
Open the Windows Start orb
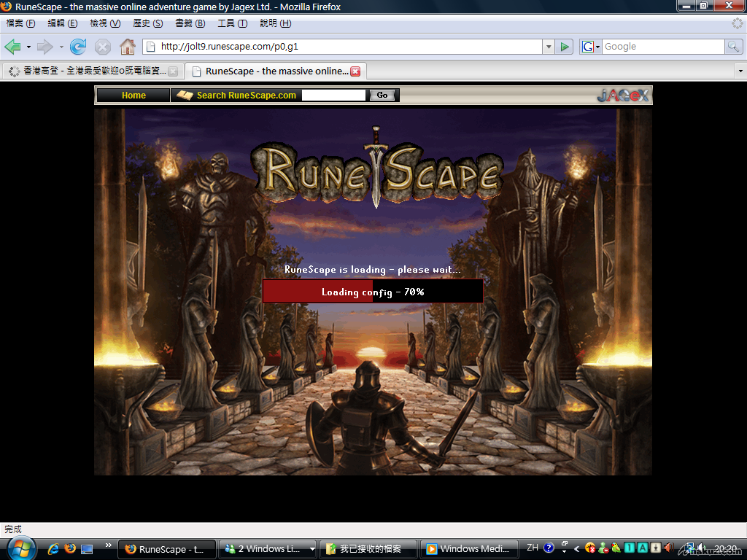(x=21, y=548)
